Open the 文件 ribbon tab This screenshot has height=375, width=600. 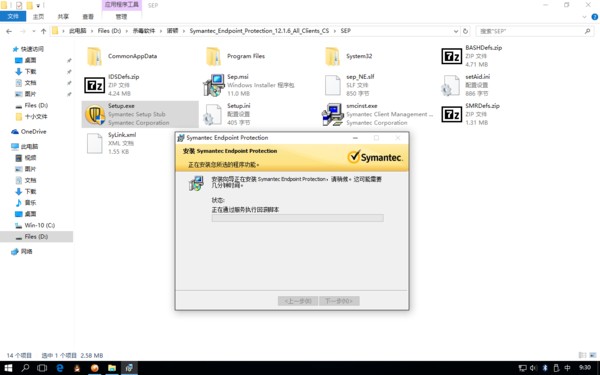tap(13, 16)
